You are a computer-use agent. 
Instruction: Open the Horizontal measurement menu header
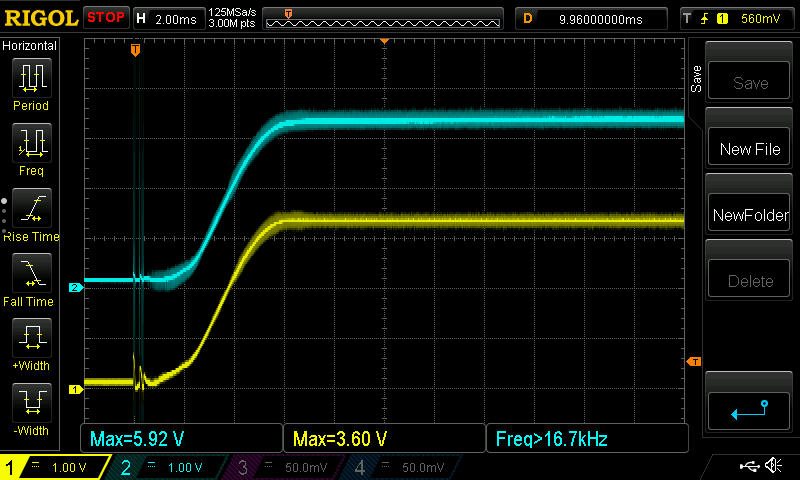[x=30, y=46]
